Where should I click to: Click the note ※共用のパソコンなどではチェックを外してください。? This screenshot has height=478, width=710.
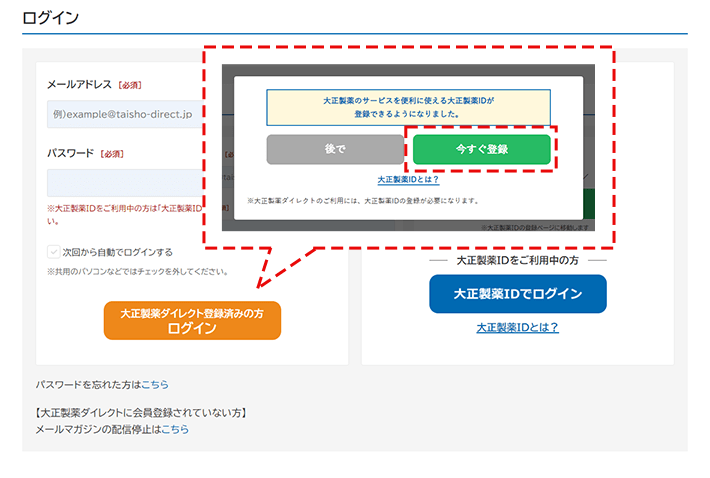138,272
